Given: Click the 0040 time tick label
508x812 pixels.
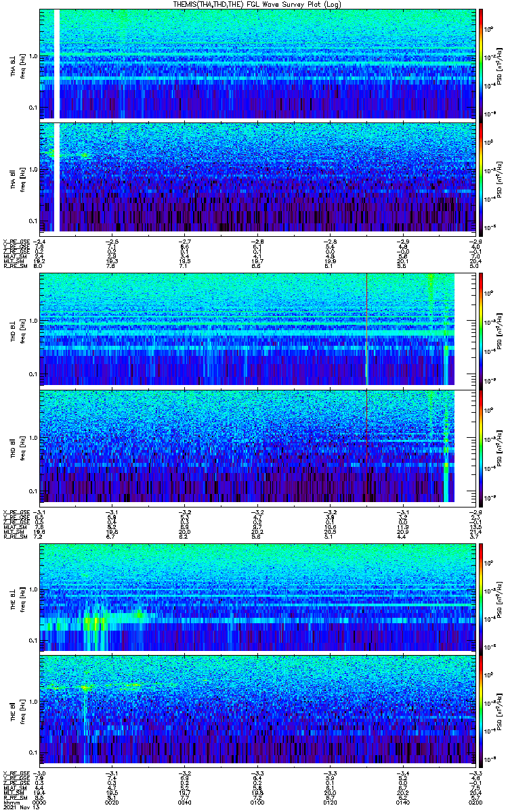Looking at the screenshot, I should point(184,802).
